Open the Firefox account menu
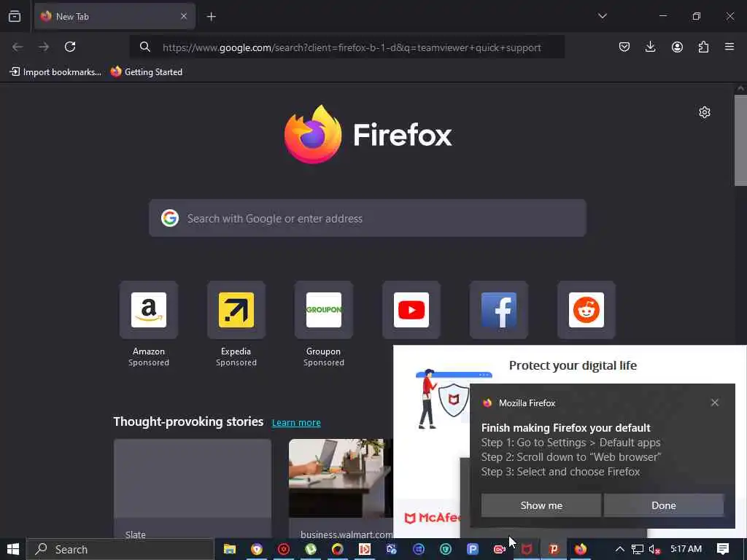747x560 pixels. pos(677,47)
